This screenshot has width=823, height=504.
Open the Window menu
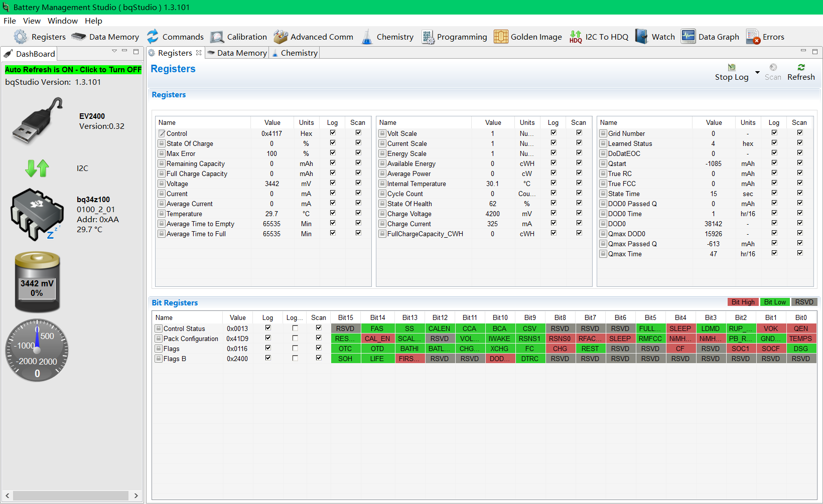point(63,21)
